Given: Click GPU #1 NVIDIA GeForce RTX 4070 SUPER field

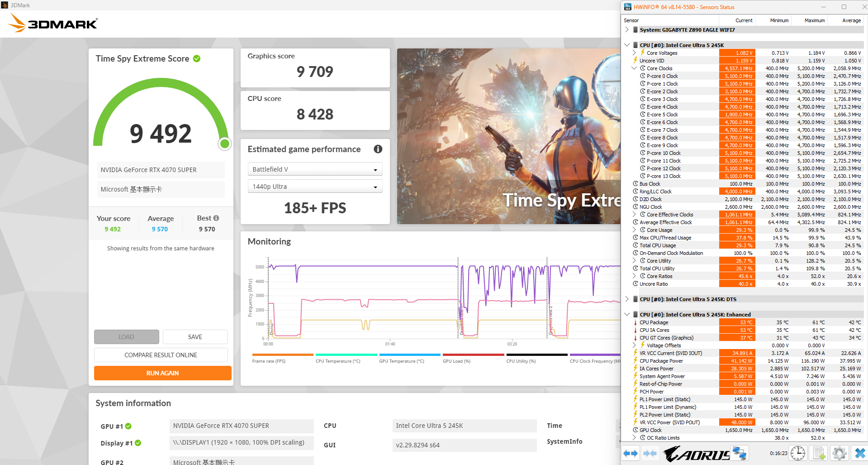Looking at the screenshot, I should 242,426.
